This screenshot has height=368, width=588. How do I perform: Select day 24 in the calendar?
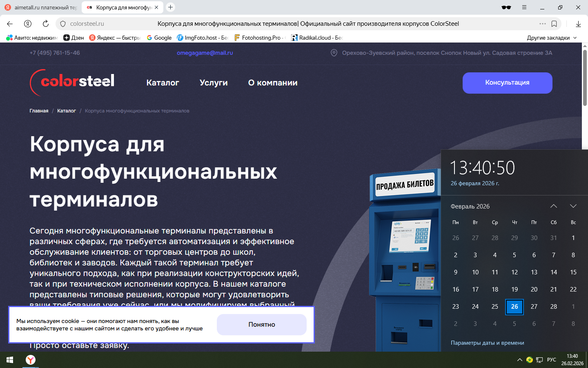(x=475, y=307)
